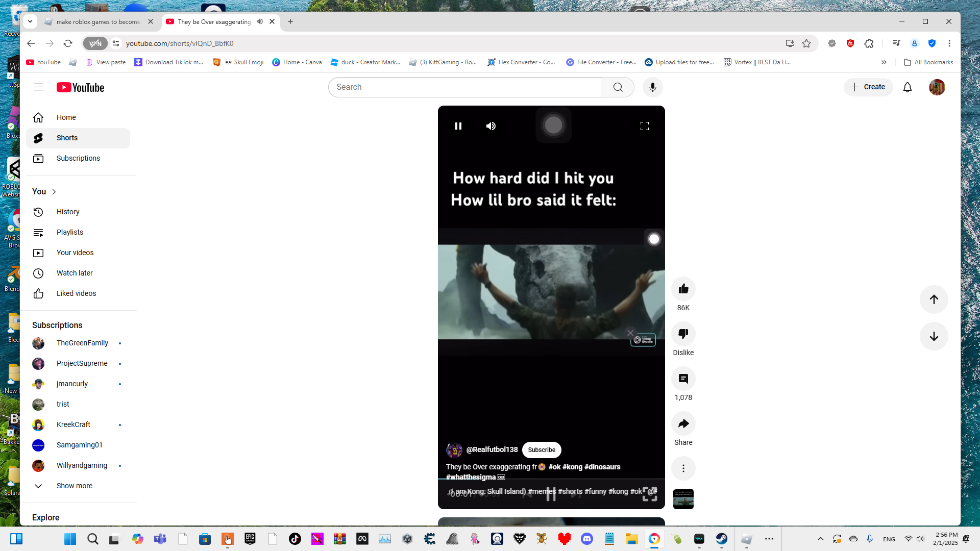Expand hidden bookmarks overflow chevron
The height and width of the screenshot is (551, 980).
tap(884, 62)
